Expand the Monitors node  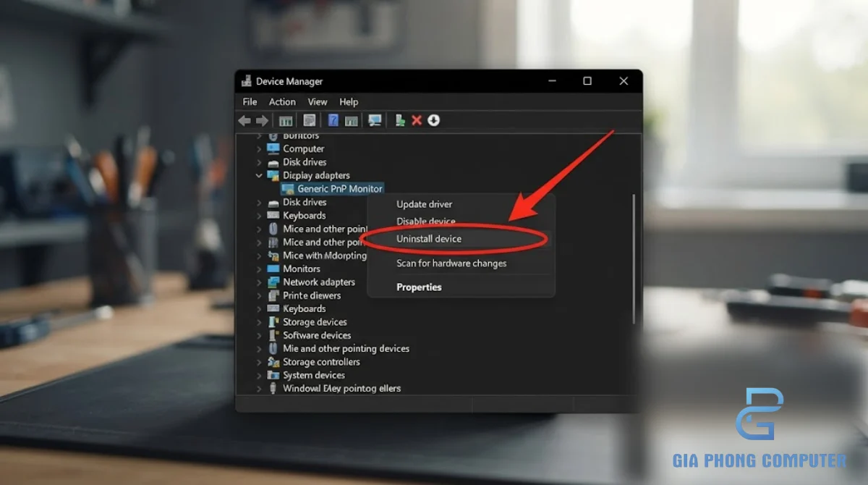point(260,269)
